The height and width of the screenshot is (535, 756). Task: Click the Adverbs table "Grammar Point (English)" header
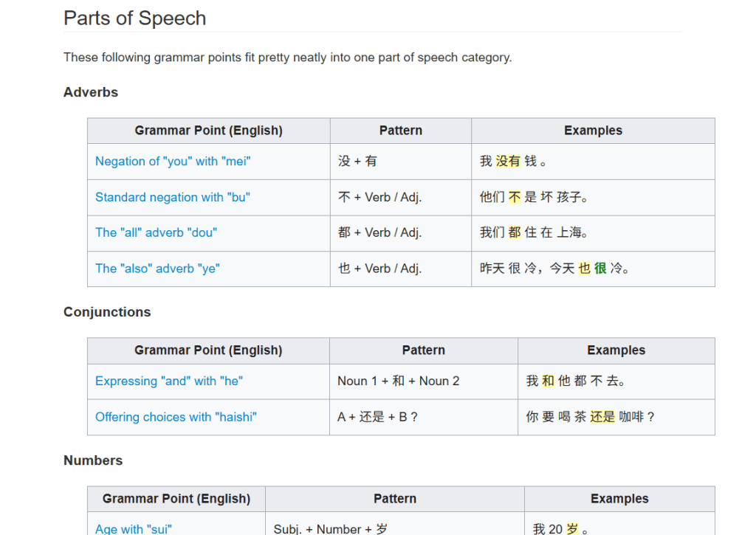[x=209, y=131]
